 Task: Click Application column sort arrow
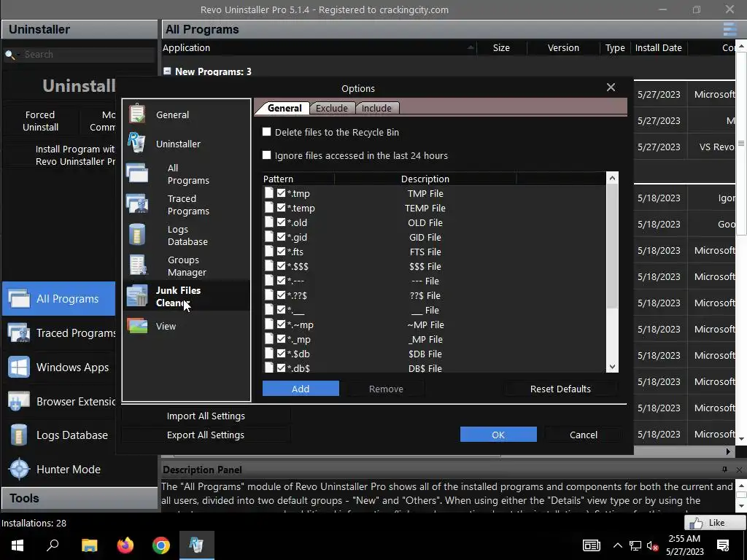[x=471, y=47]
